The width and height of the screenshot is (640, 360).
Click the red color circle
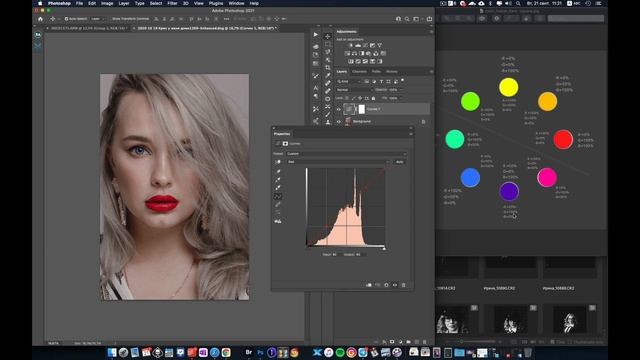point(563,140)
